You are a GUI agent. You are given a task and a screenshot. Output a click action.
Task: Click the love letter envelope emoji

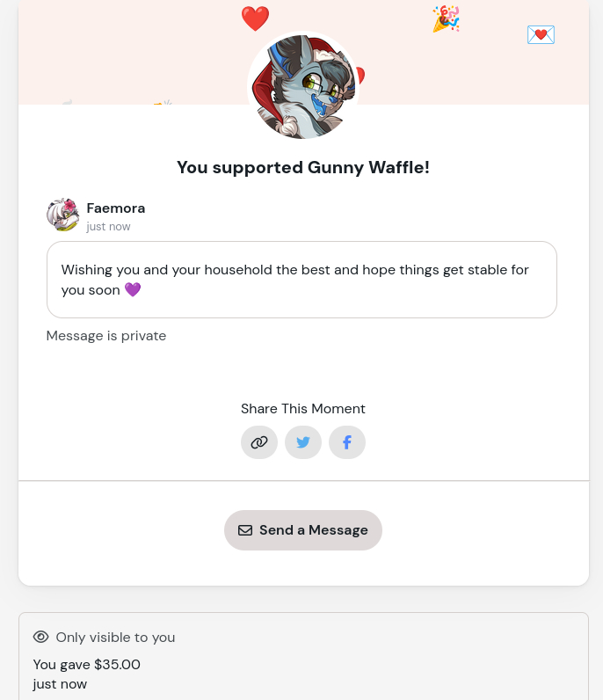541,35
